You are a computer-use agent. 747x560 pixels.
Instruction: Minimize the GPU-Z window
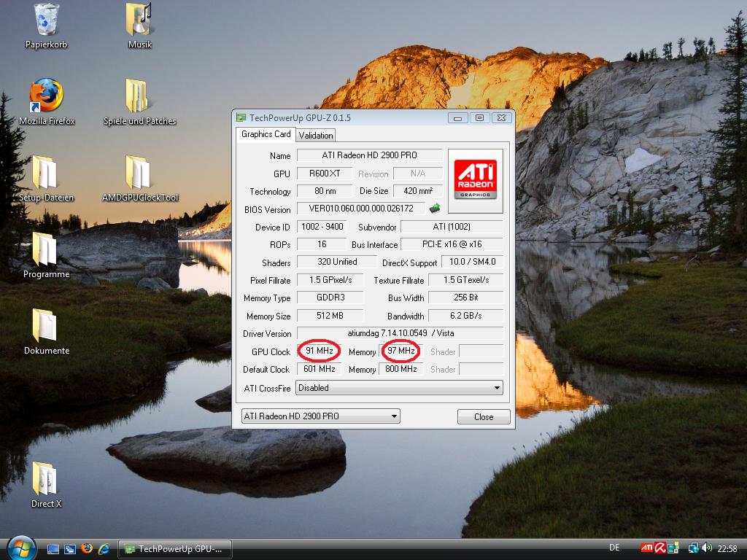point(457,117)
